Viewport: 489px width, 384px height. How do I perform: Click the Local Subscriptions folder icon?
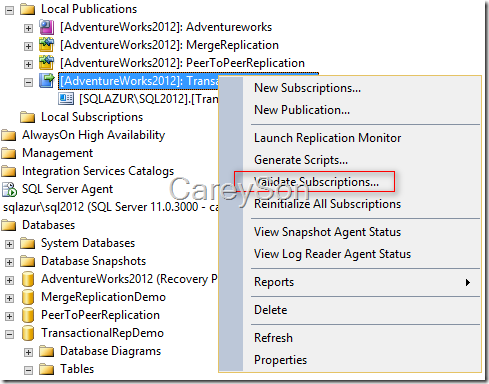pyautogui.click(x=27, y=117)
